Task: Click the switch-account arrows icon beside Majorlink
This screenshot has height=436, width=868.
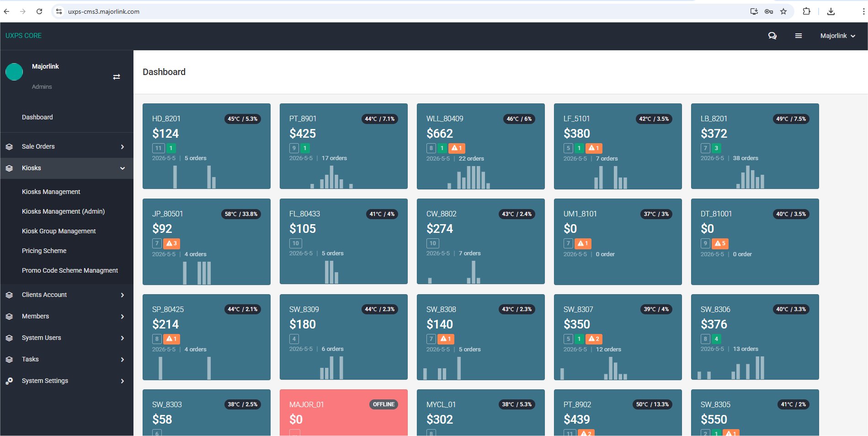Action: (117, 77)
